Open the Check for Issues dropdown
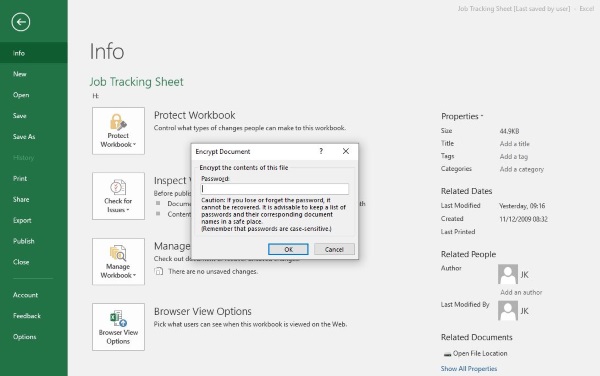Viewport: 600px width, 376px height. click(x=118, y=196)
